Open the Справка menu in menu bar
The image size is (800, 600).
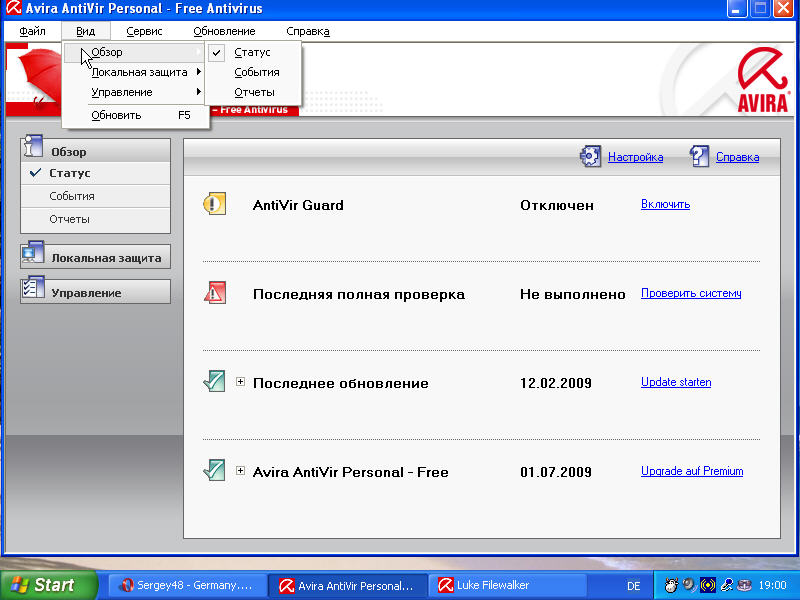pos(308,31)
